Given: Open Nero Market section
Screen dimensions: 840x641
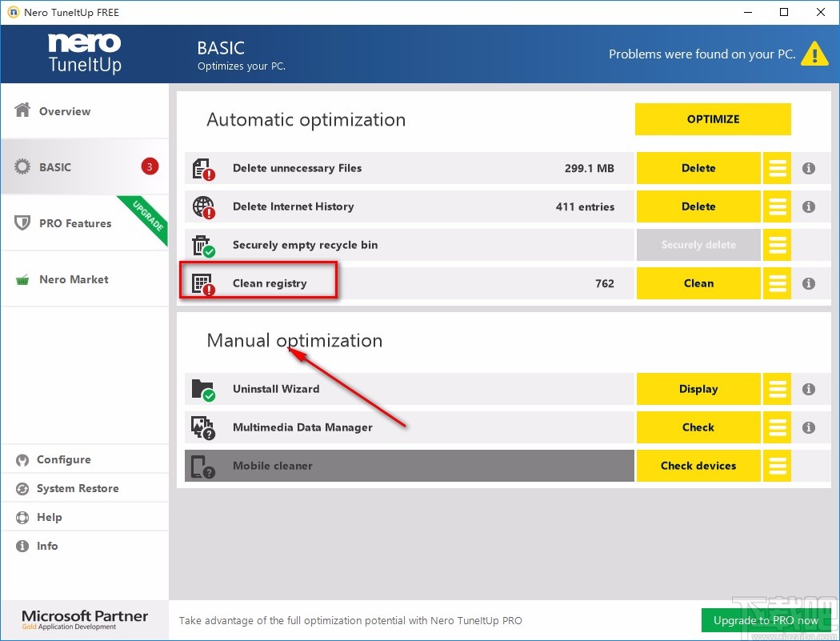Looking at the screenshot, I should pos(85,279).
